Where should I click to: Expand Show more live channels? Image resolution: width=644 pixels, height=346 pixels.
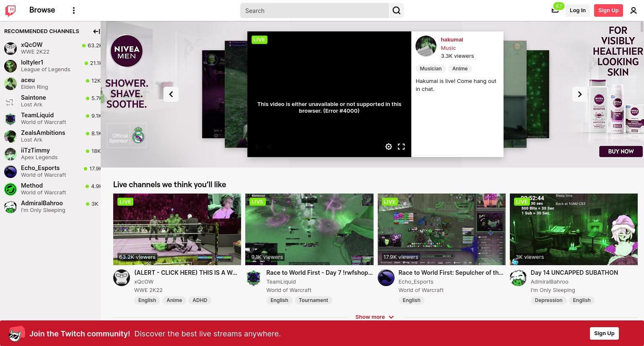[x=374, y=317]
